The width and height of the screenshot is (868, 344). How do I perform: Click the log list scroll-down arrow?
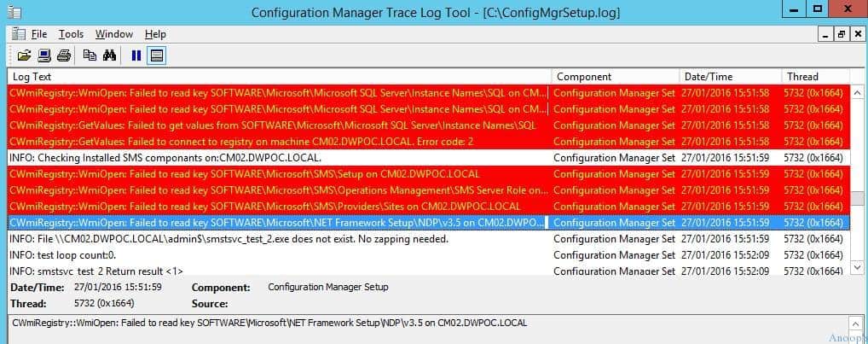point(857,269)
